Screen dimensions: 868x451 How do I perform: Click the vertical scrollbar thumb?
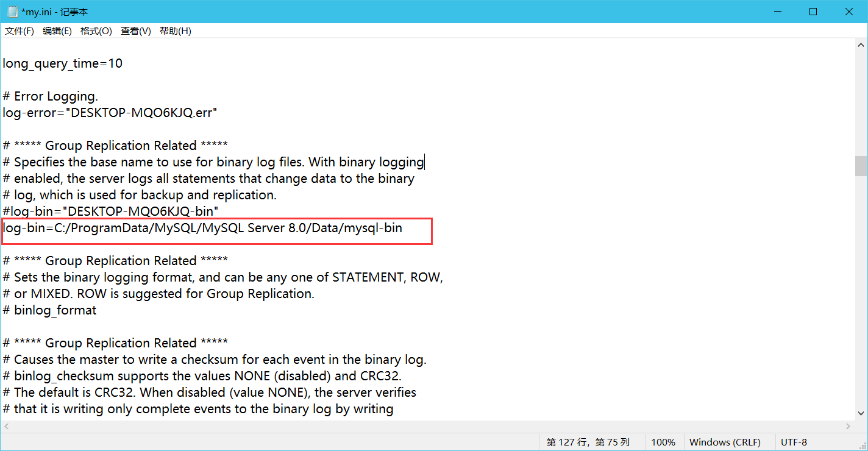pyautogui.click(x=860, y=166)
